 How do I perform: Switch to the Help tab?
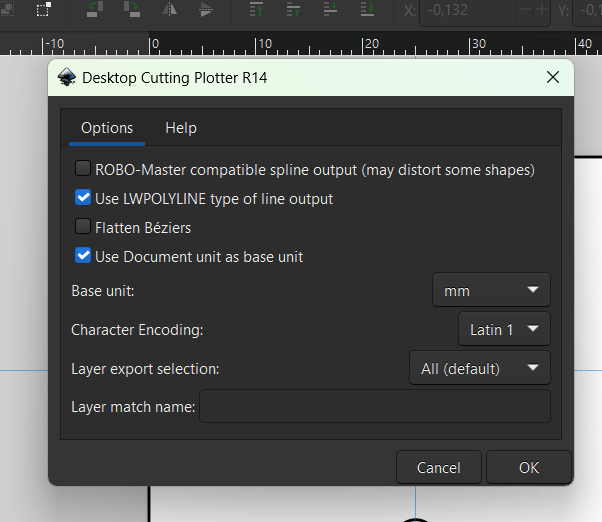181,128
